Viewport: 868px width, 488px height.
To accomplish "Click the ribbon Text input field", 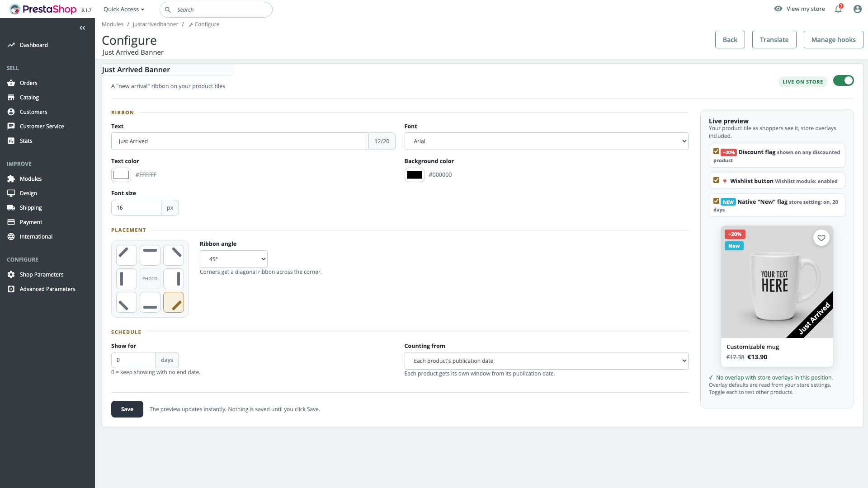I will coord(240,141).
